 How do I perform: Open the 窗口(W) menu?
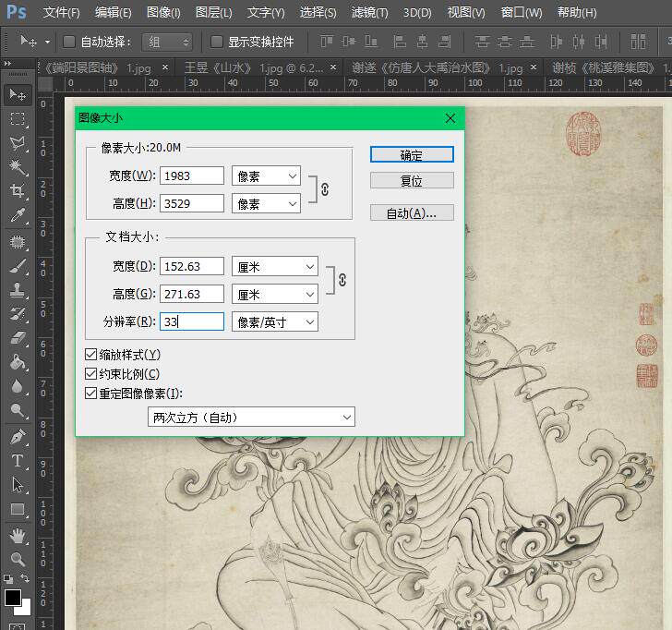522,12
